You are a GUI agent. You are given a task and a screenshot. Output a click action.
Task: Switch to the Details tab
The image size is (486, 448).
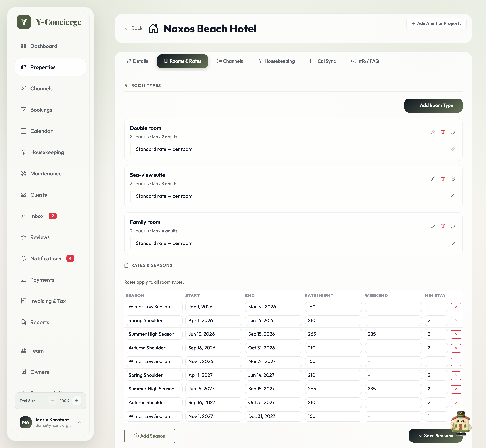(x=137, y=61)
